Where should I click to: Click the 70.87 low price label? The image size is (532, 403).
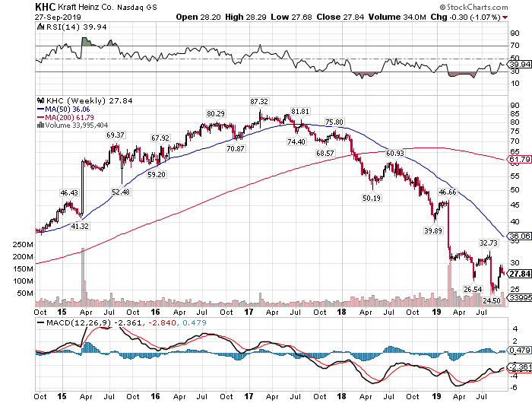point(236,149)
